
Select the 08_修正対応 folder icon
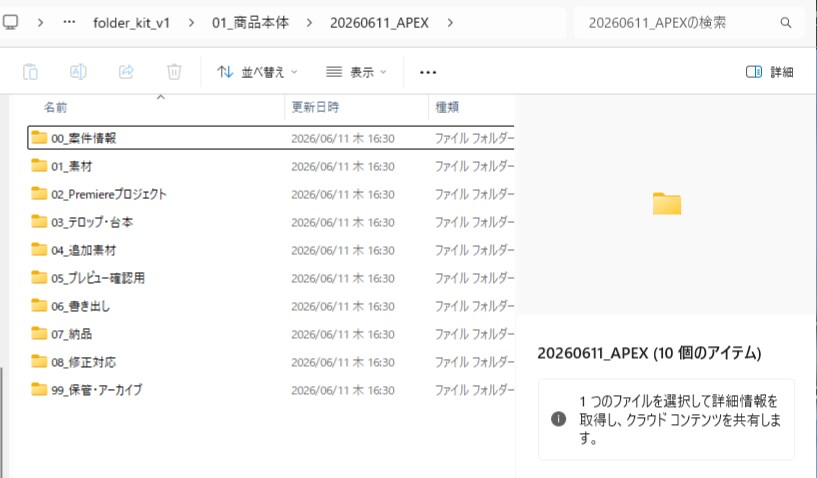click(39, 361)
